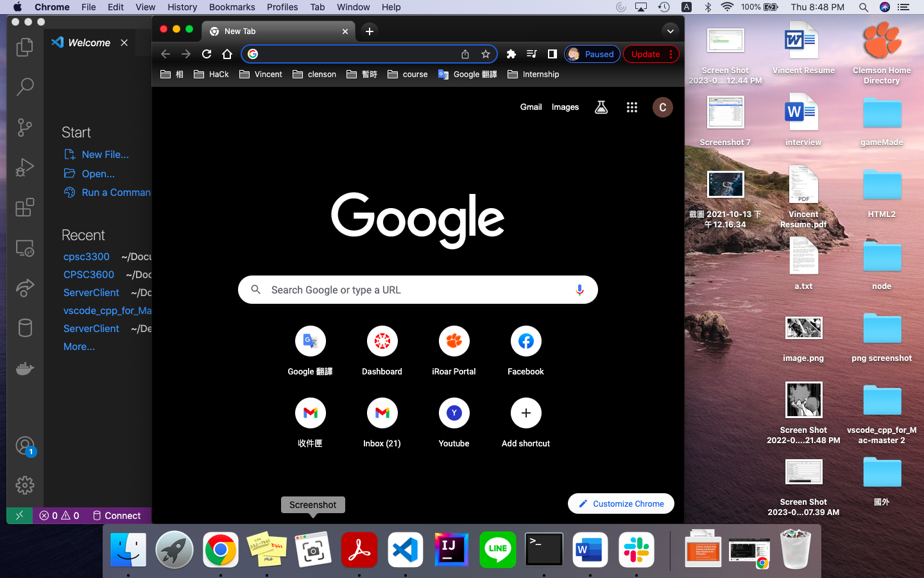Screen dimensions: 924x578
Task: Open the cpsc3300 recent project link
Action: 87,256
